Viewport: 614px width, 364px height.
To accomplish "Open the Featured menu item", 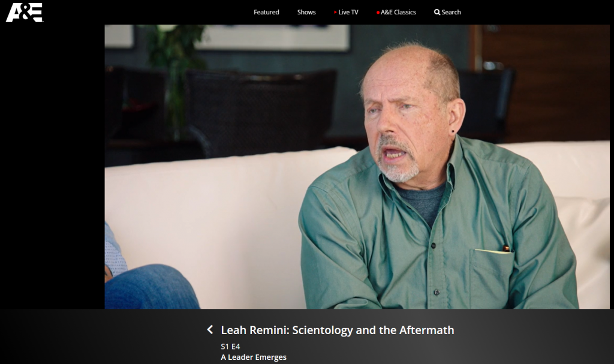I will pyautogui.click(x=266, y=12).
